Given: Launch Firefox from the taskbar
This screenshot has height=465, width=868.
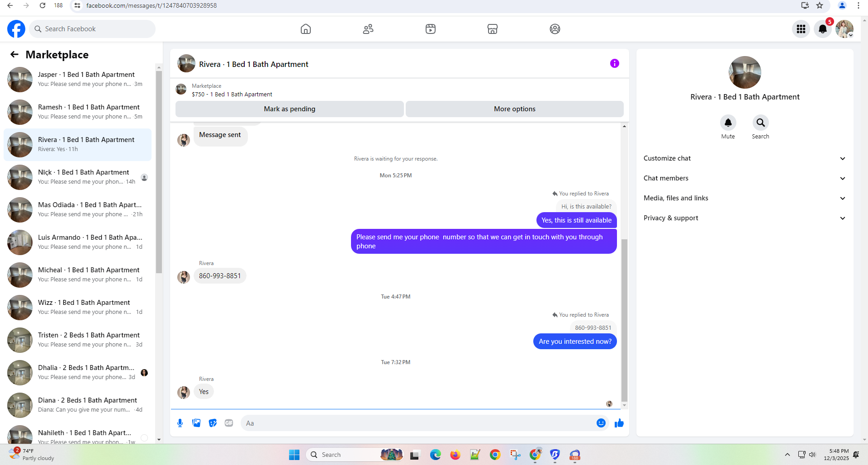Looking at the screenshot, I should click(455, 455).
